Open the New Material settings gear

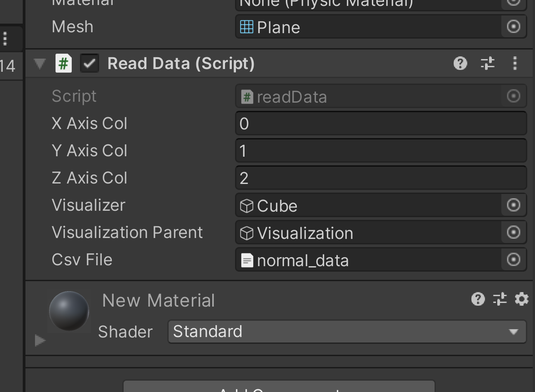(521, 299)
